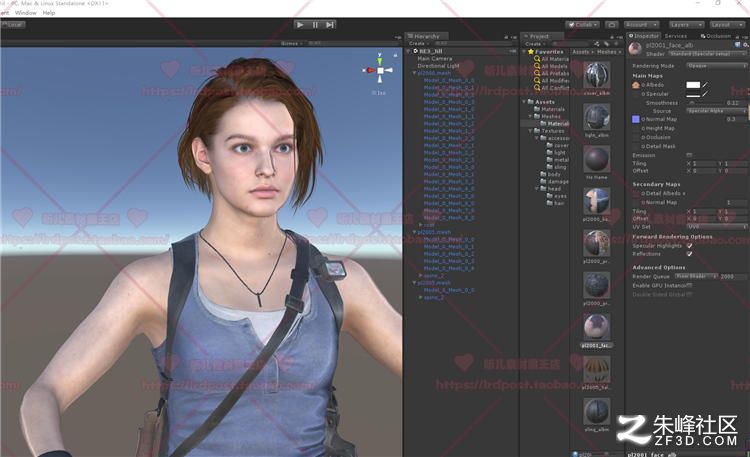
Task: Select the sling_albm material thumbnail
Action: tap(596, 411)
